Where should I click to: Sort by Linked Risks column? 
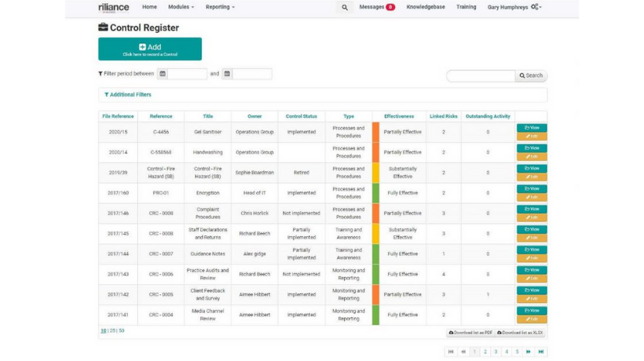click(x=444, y=116)
